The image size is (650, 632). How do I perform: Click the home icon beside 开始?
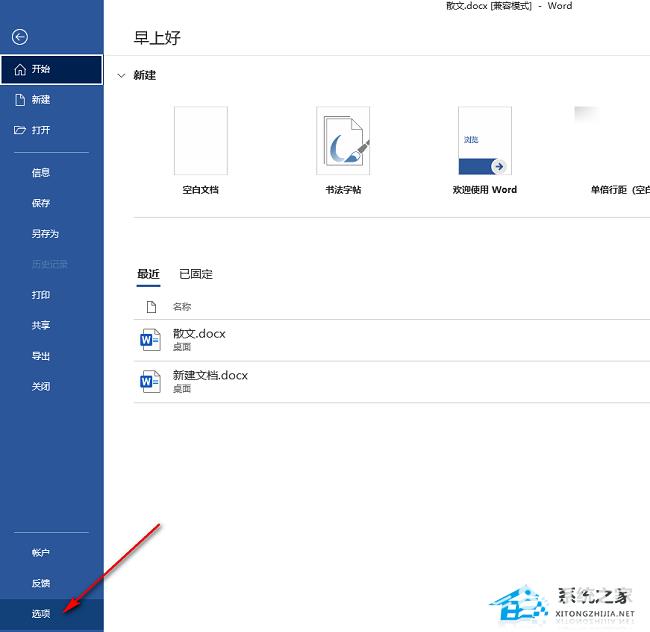(x=20, y=69)
